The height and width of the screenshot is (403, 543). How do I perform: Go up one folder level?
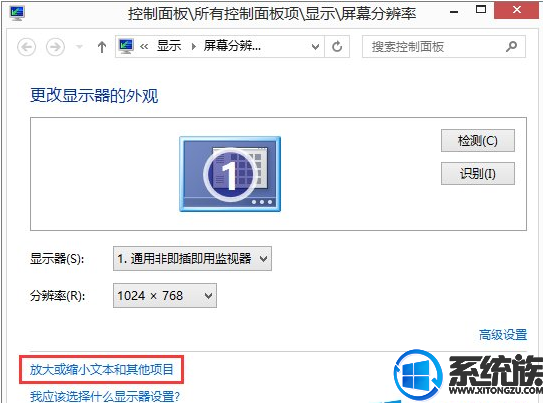coord(101,47)
